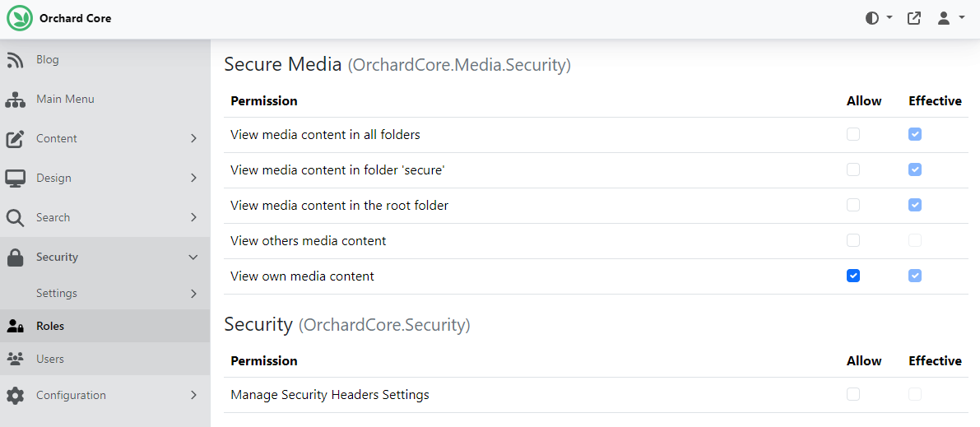Click the Orchard Core brand link
The image size is (980, 427).
tap(75, 19)
